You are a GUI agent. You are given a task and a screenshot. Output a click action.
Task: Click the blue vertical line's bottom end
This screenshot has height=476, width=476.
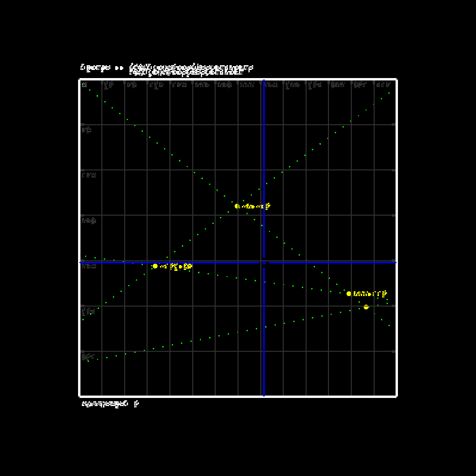pyautogui.click(x=264, y=394)
